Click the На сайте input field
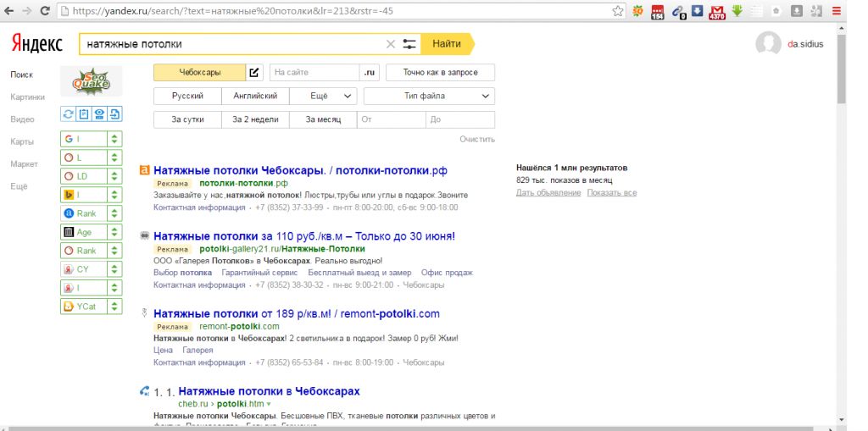868x431 pixels. point(314,73)
